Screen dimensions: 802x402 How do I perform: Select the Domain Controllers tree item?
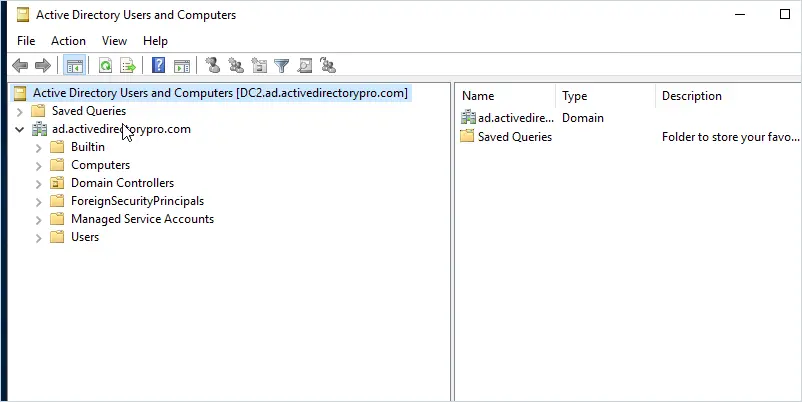(122, 183)
